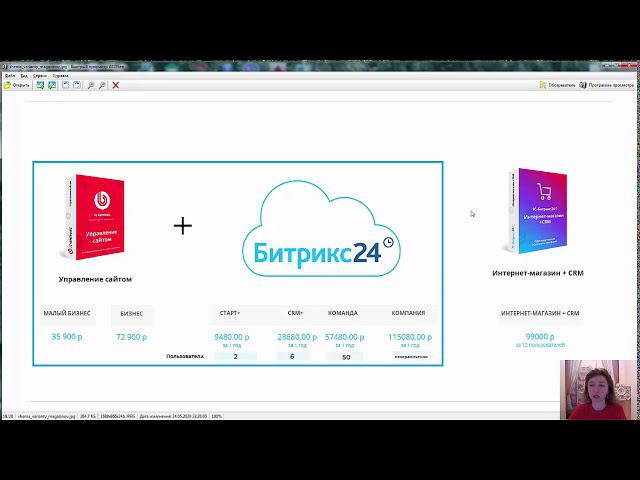Click the Битрикс24 cloud logo
Image resolution: width=640 pixels, height=480 pixels.
(321, 229)
